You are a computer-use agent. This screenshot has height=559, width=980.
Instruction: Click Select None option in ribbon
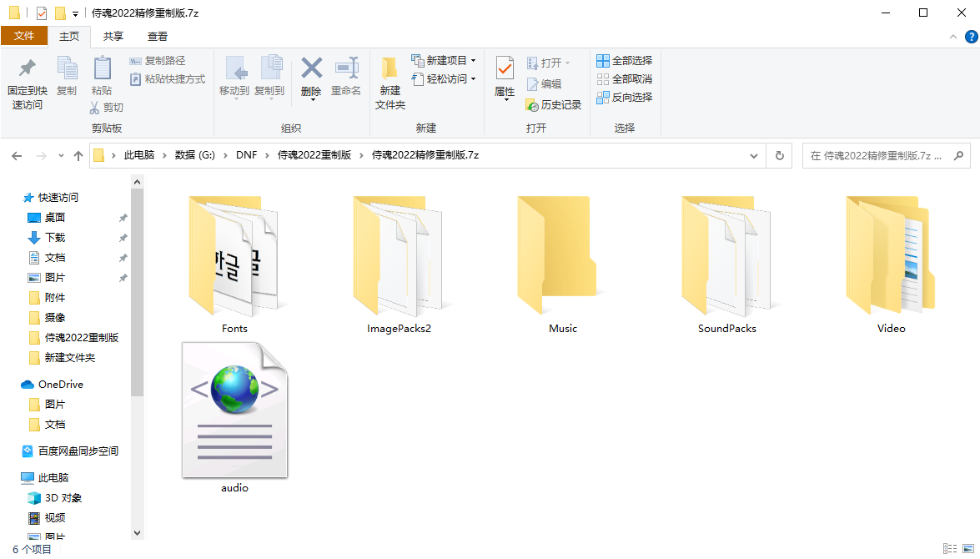pos(625,78)
